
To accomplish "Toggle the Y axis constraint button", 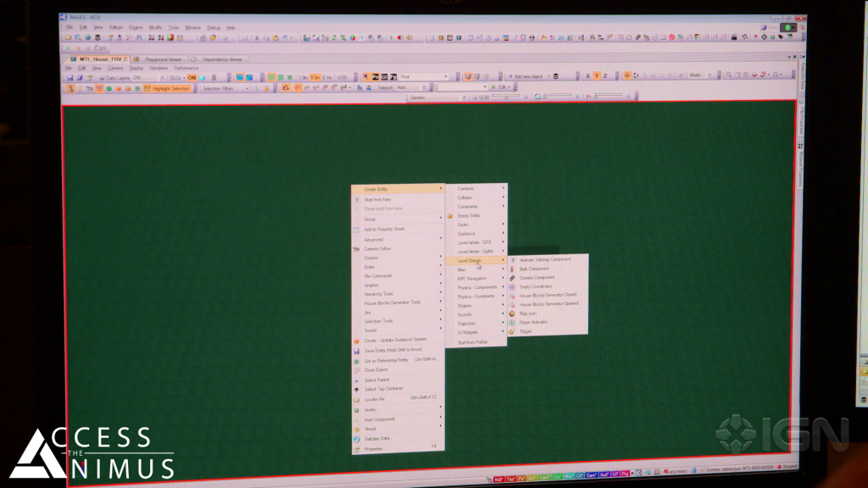I will click(x=597, y=76).
